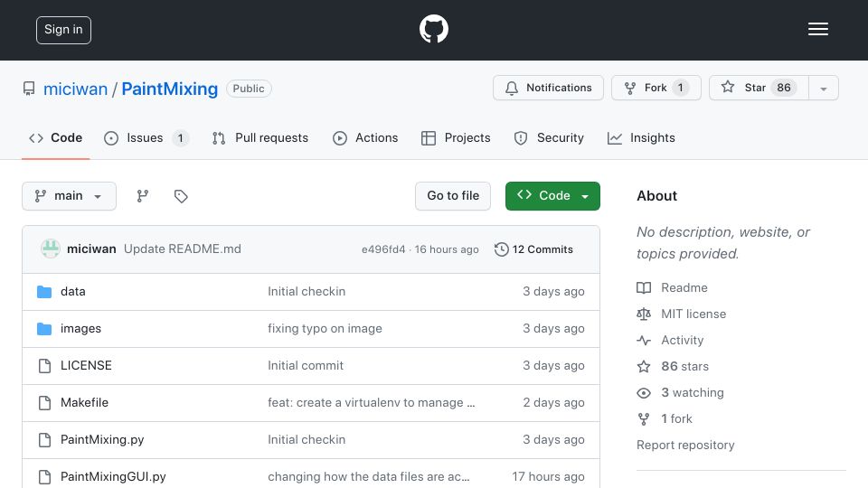Click miciwan's avatar in the commit row
The image size is (868, 488).
[51, 249]
